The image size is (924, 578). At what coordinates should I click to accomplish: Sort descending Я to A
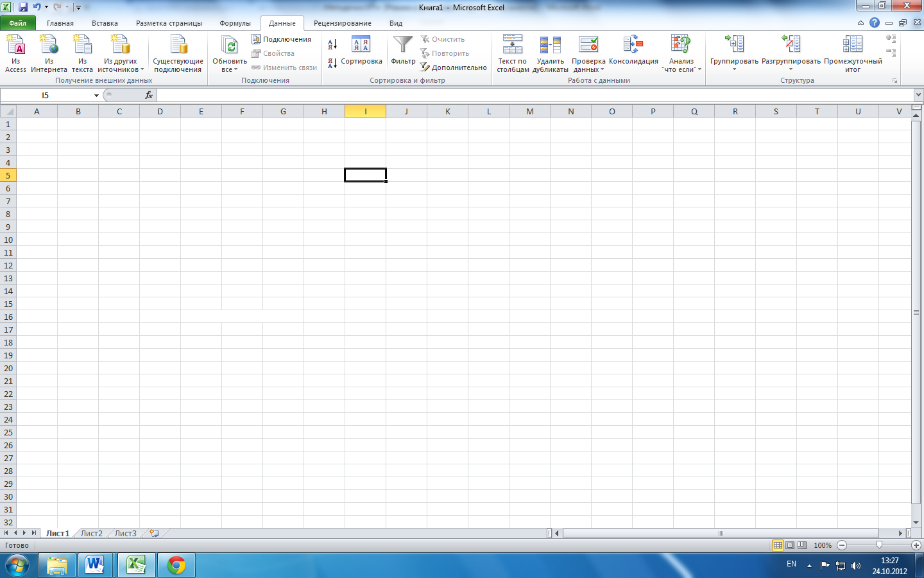coord(332,63)
